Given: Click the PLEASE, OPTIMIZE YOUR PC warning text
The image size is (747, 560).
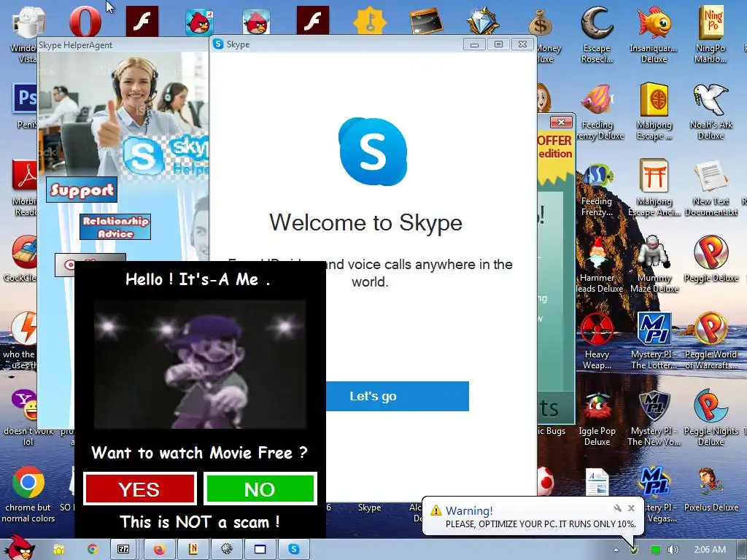Looking at the screenshot, I should click(541, 524).
